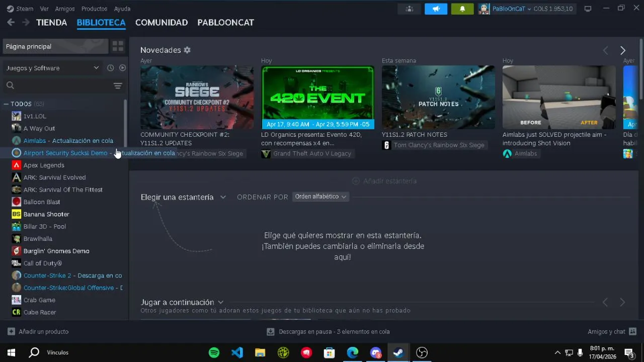Image resolution: width=644 pixels, height=362 pixels.
Task: Click the next arrow in Jugar a continuación
Action: tap(622, 302)
